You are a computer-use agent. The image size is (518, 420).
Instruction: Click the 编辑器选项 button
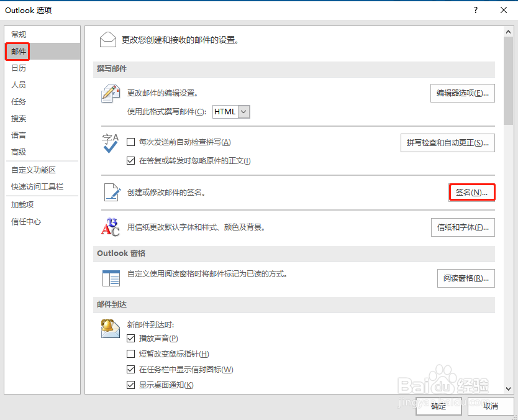click(463, 93)
